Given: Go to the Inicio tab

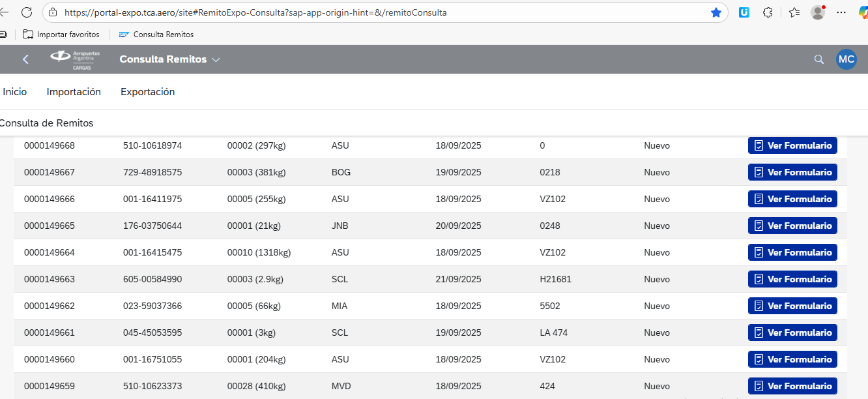Looking at the screenshot, I should (x=15, y=92).
